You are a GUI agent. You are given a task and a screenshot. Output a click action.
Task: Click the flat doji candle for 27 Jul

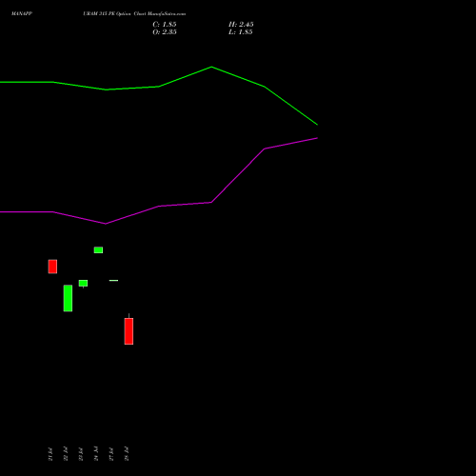[113, 281]
